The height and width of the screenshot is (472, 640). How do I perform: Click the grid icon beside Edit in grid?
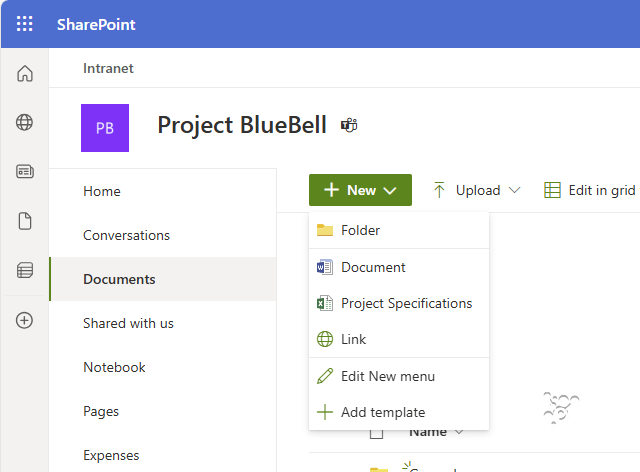pos(552,190)
